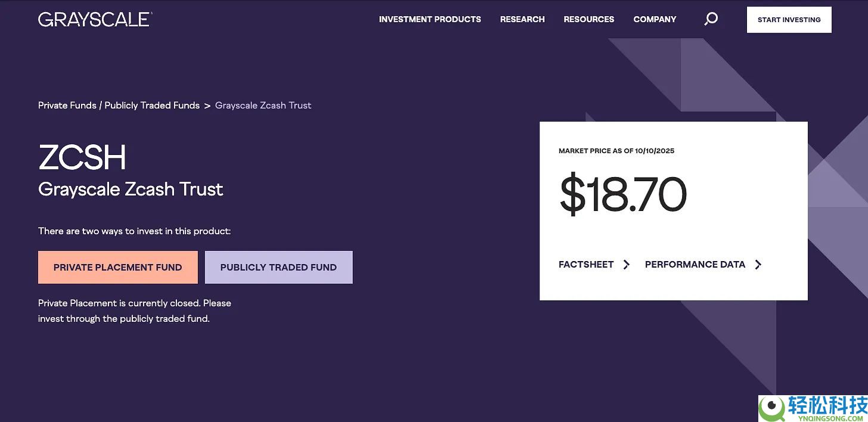Viewport: 868px width, 422px height.
Task: Open the Research menu
Action: (522, 19)
